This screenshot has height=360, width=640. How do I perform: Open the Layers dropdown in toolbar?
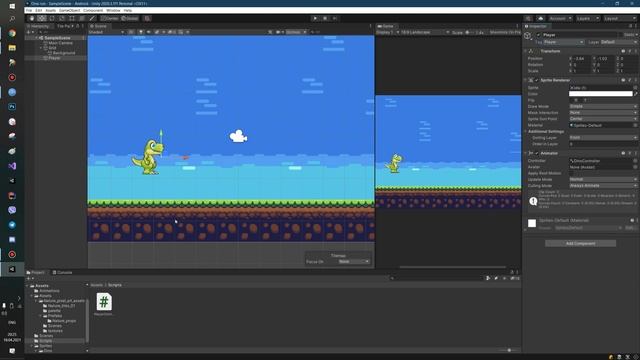(588, 18)
